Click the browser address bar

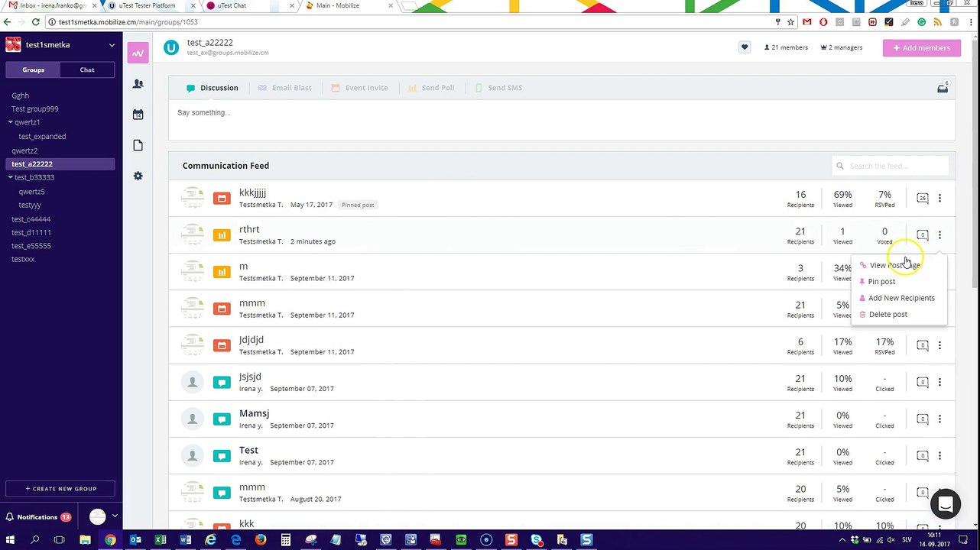tap(413, 22)
